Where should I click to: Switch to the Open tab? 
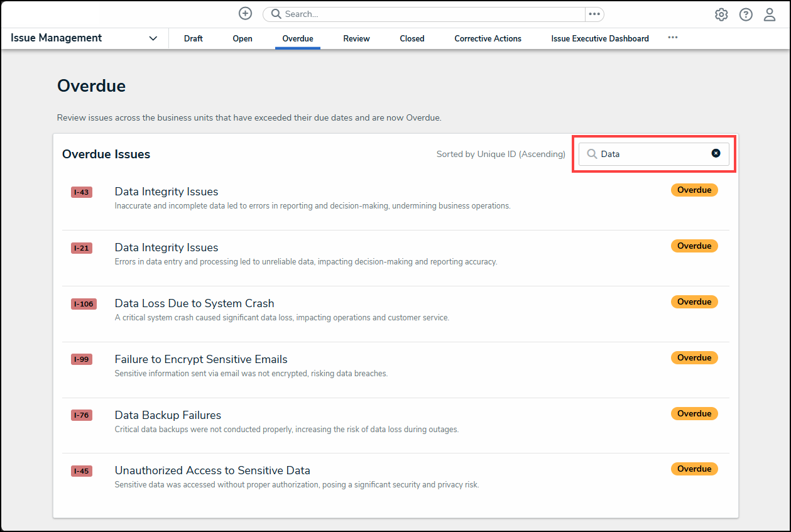[x=243, y=38]
